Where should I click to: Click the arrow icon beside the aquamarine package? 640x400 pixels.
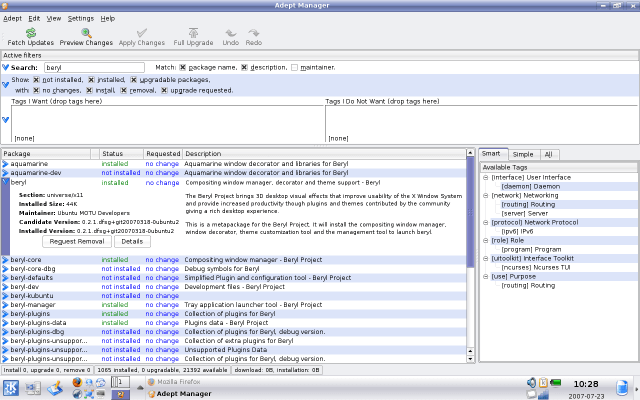tap(5, 164)
